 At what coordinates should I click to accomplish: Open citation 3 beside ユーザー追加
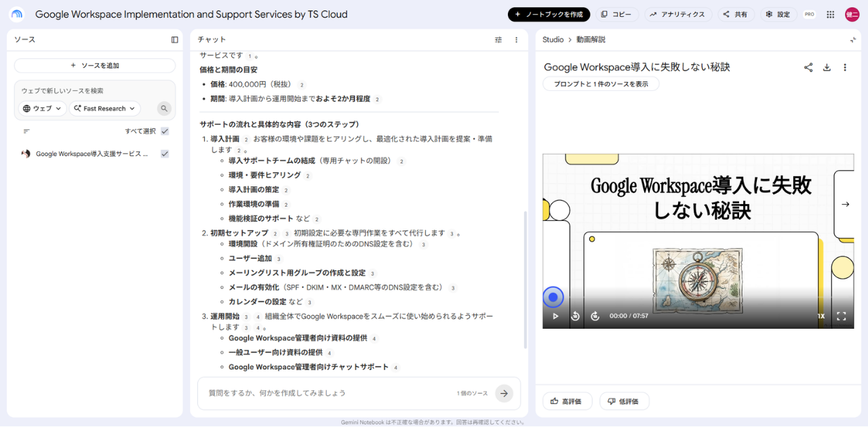(278, 259)
